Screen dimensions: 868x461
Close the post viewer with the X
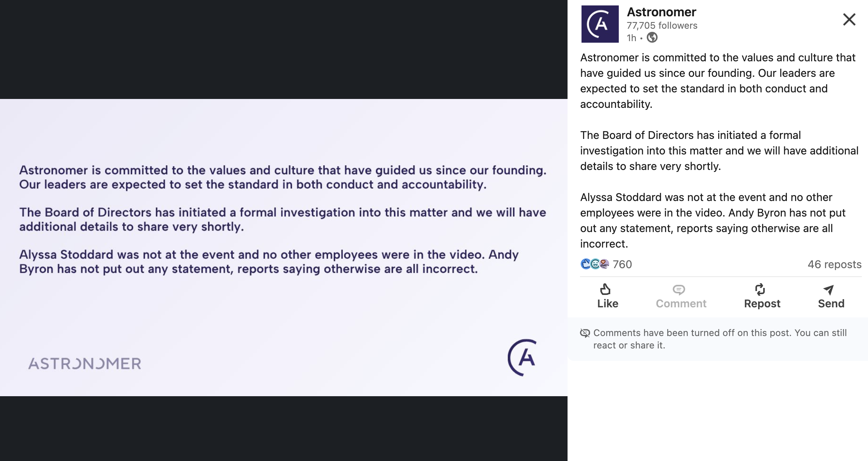[x=849, y=19]
